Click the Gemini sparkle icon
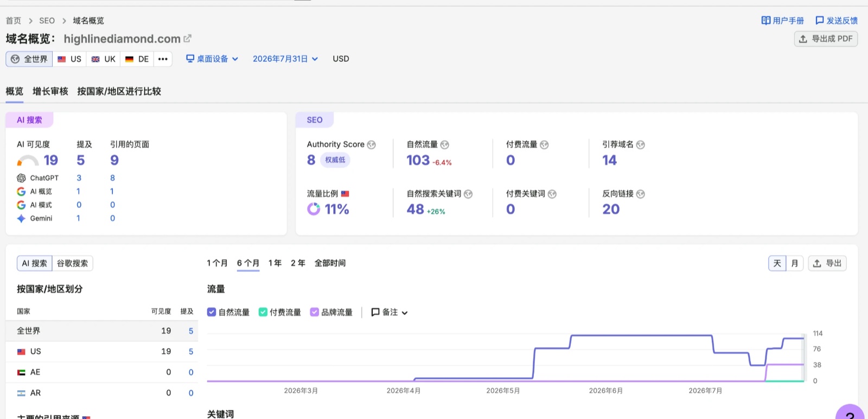868x419 pixels. tap(21, 219)
